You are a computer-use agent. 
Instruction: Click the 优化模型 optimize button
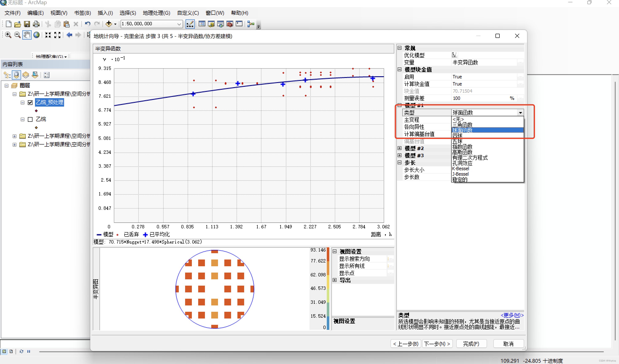454,55
